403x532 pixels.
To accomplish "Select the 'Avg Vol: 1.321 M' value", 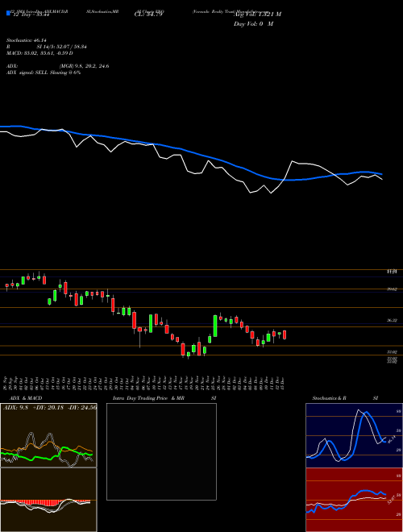I will tap(257, 15).
